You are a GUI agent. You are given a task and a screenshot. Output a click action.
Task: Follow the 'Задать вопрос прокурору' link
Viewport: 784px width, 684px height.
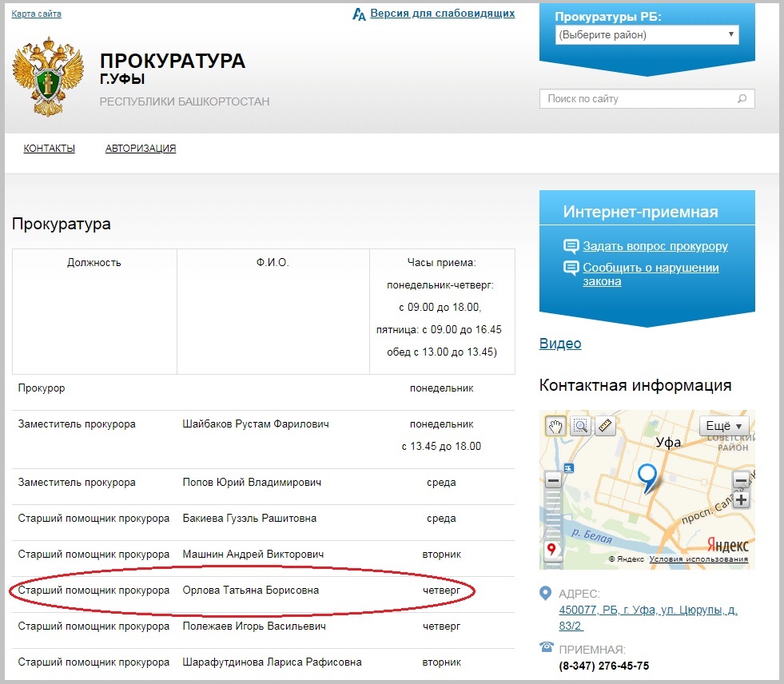point(655,246)
